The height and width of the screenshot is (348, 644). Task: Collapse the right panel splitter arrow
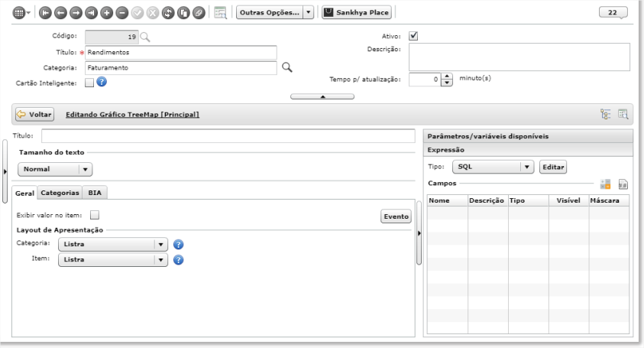click(419, 233)
